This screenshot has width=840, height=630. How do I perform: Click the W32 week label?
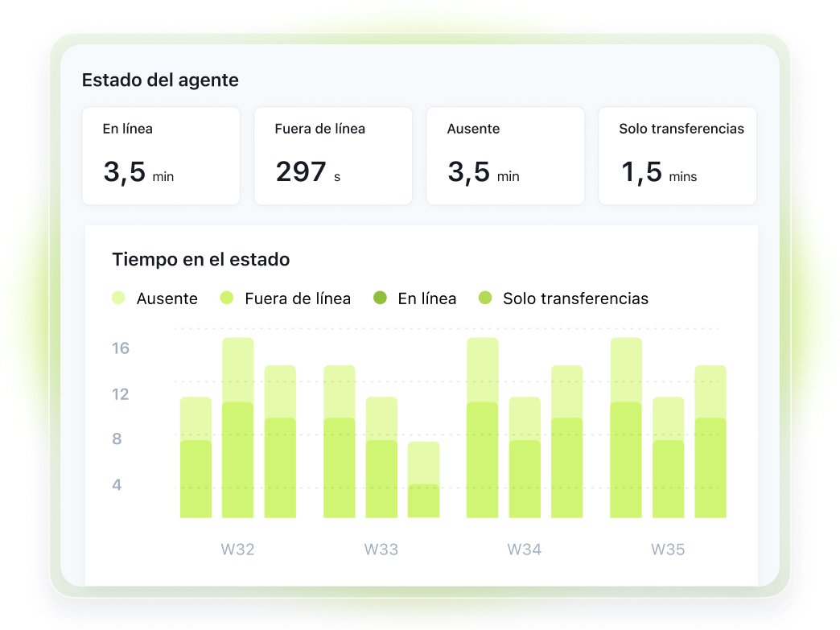(237, 550)
